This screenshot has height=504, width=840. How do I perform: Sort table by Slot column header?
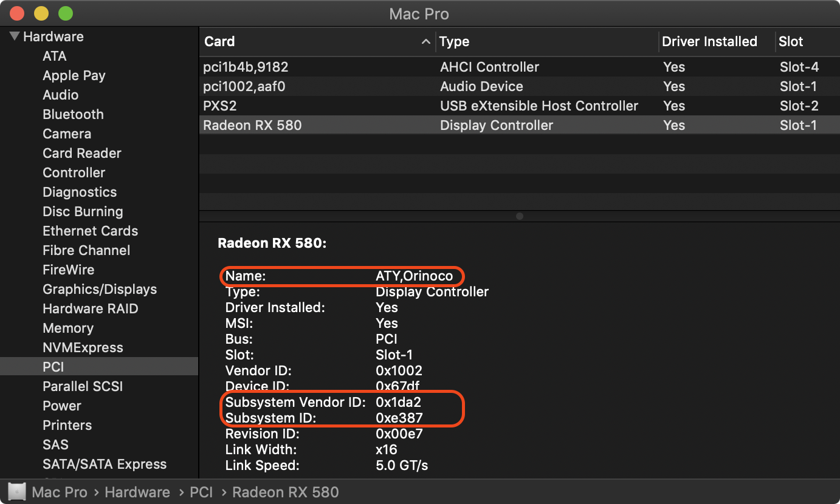(x=791, y=41)
